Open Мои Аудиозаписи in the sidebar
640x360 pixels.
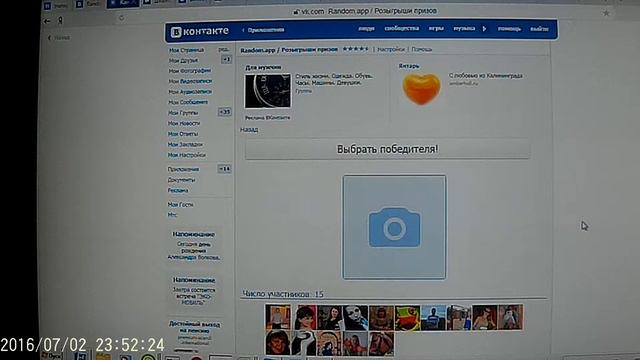[190, 92]
